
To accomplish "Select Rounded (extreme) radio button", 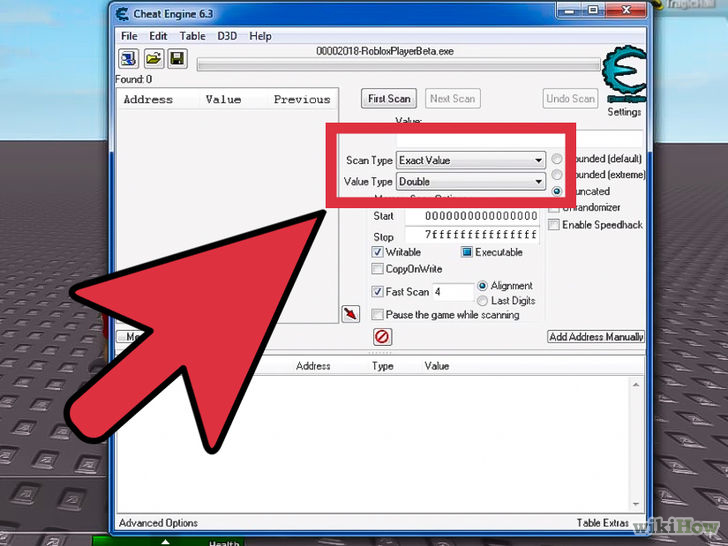I will point(557,175).
